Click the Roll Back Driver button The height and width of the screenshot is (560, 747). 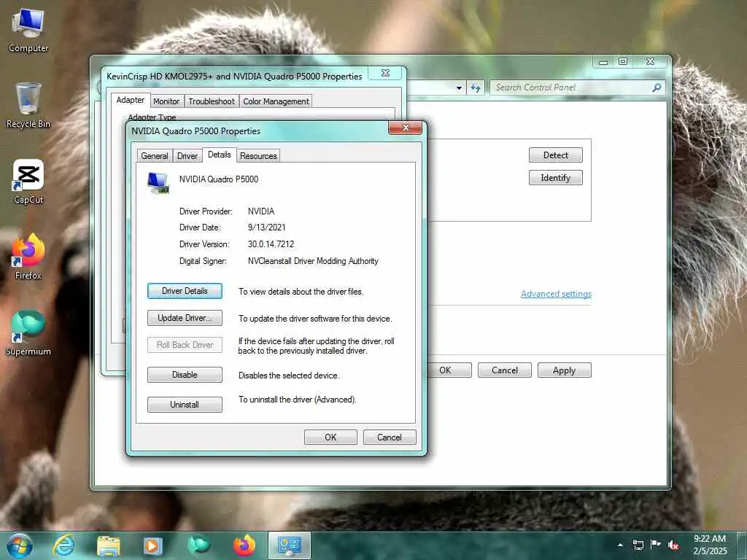(185, 345)
